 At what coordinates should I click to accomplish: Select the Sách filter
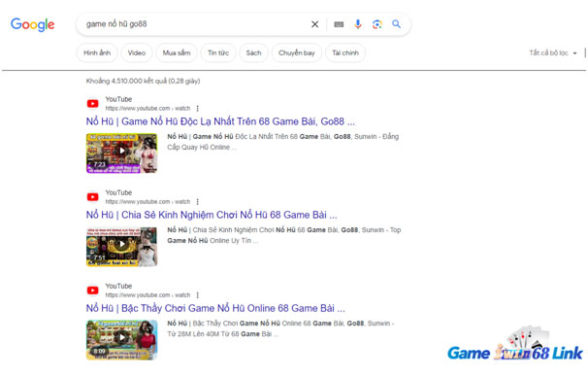point(253,53)
